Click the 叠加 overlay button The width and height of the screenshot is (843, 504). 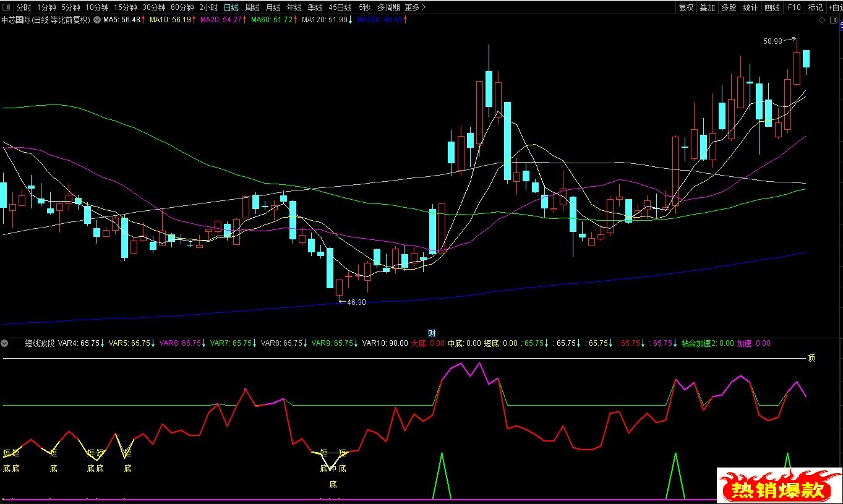pos(707,7)
